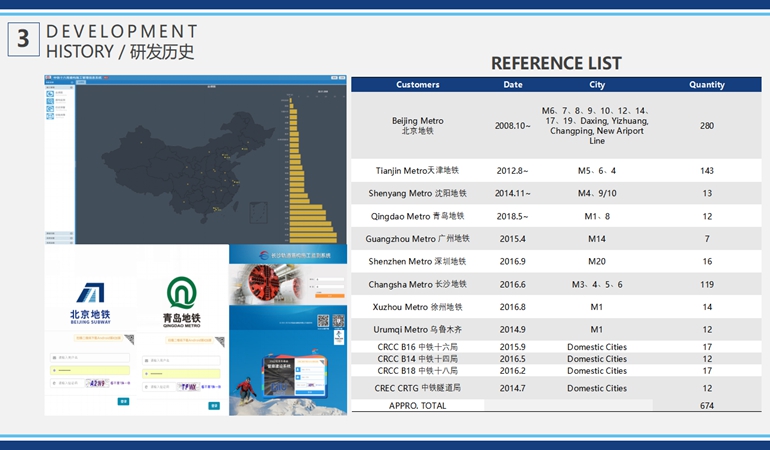This screenshot has height=450, width=770.
Task: Click the City column header
Action: click(x=597, y=84)
